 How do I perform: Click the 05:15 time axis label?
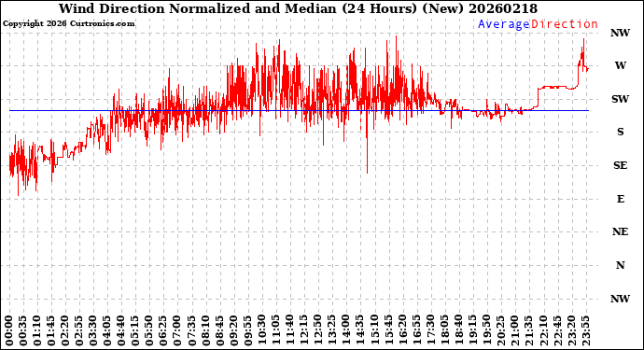click(136, 331)
